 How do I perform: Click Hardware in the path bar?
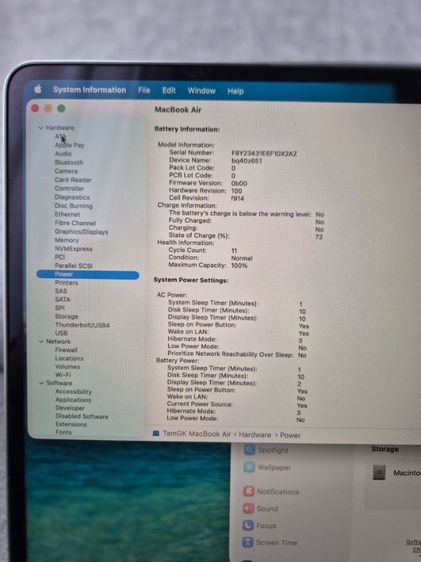tap(255, 435)
